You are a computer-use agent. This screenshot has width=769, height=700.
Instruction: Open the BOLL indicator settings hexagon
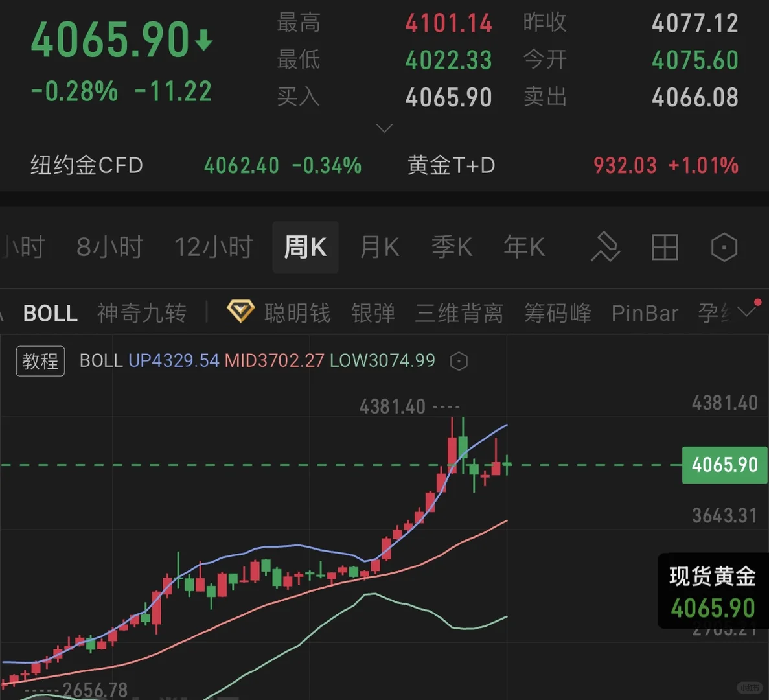click(x=459, y=361)
